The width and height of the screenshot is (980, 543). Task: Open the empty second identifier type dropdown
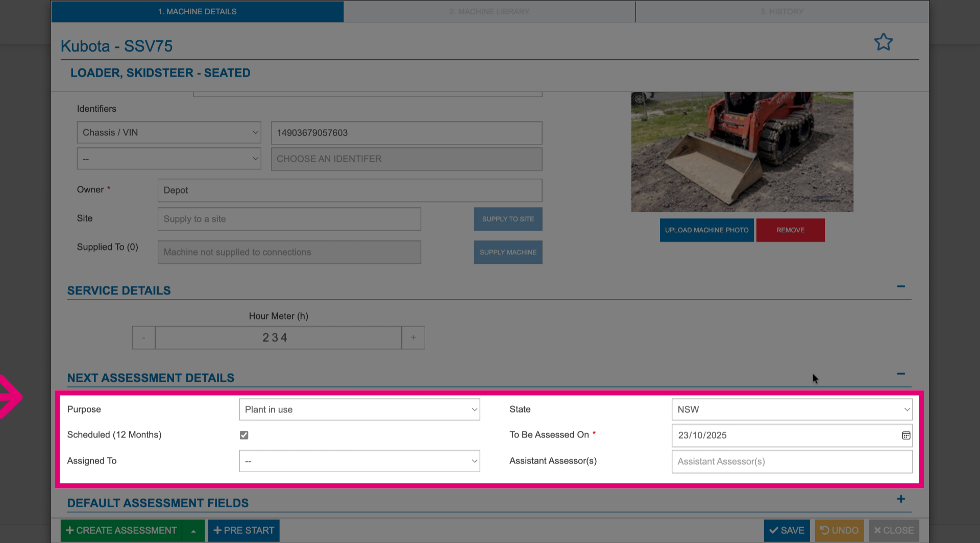coord(169,159)
